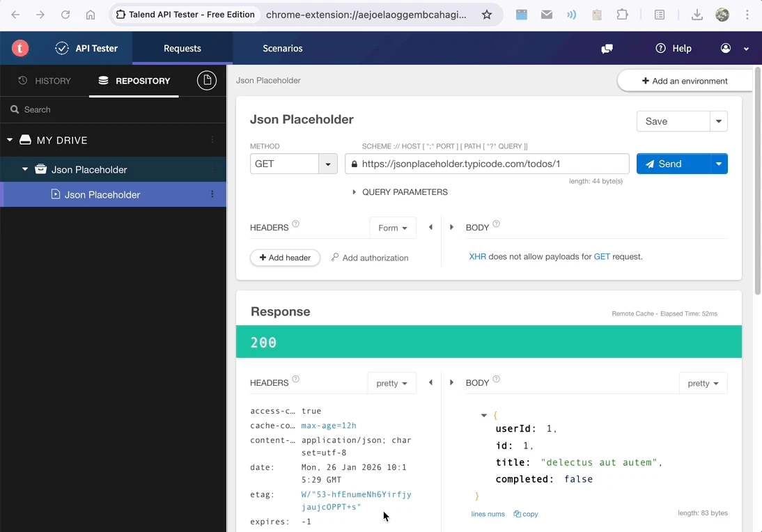Click Add header button
The width and height of the screenshot is (762, 532).
point(286,258)
